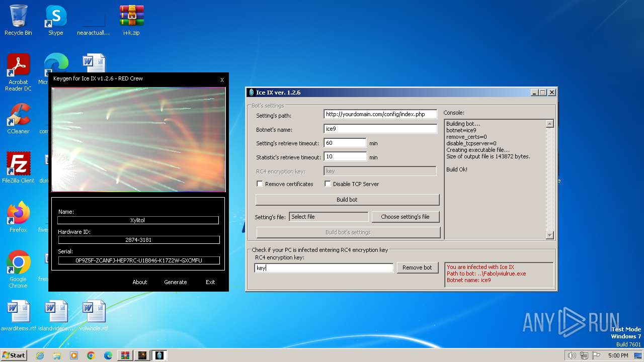Switch to the Ice IX taskbar item
This screenshot has height=362, width=644.
159,355
